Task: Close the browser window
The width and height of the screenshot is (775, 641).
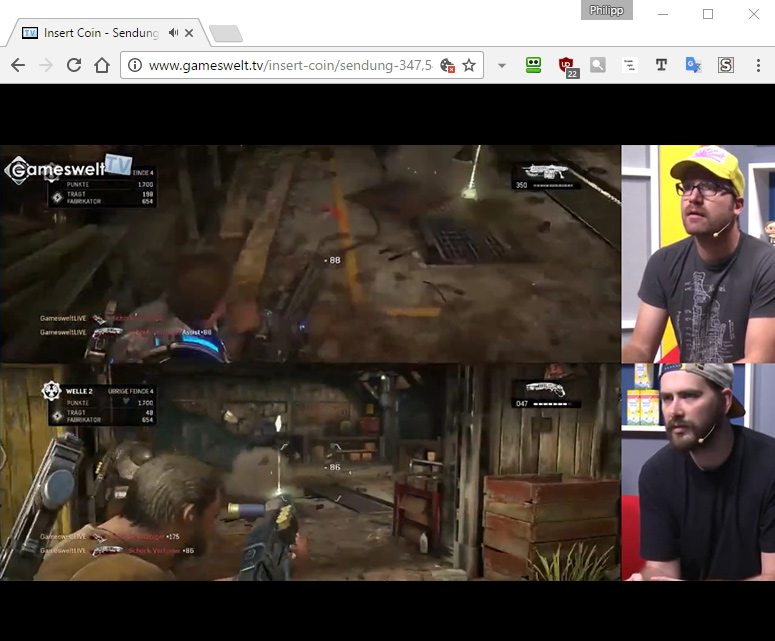Action: (x=754, y=14)
